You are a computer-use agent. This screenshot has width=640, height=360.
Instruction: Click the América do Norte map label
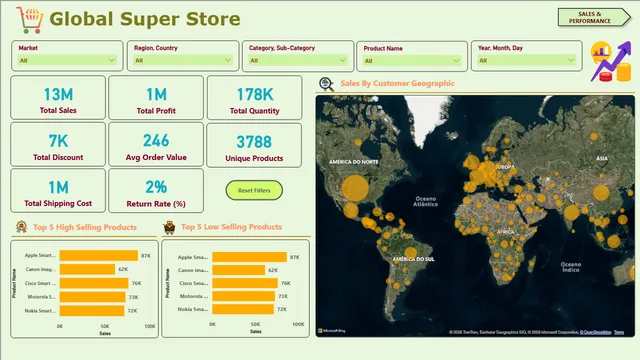(353, 162)
